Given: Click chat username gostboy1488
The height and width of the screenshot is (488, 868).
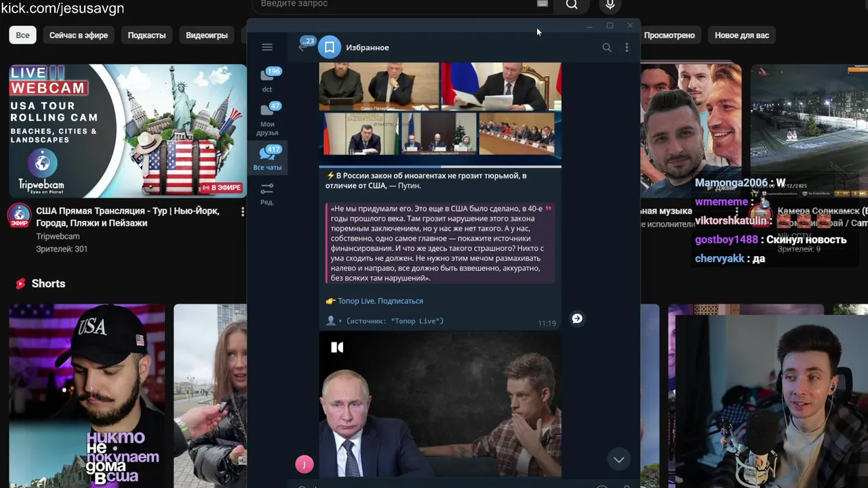Looking at the screenshot, I should 726,240.
